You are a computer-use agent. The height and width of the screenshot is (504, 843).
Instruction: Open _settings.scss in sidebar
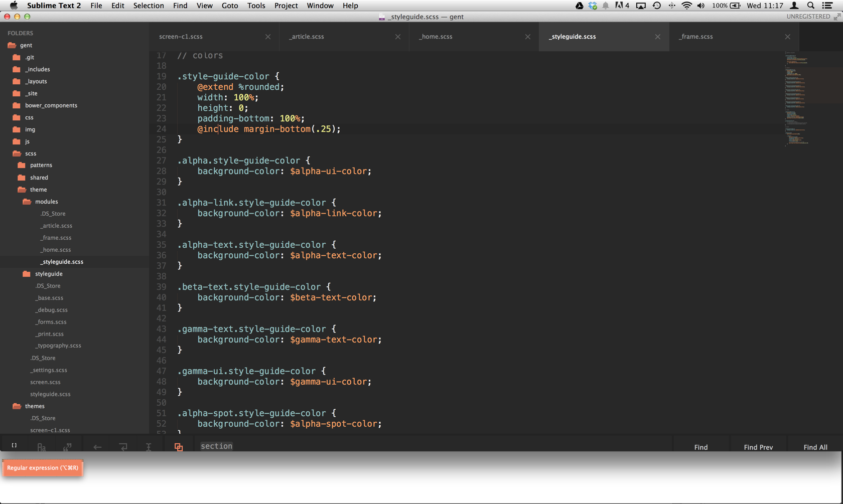tap(49, 370)
